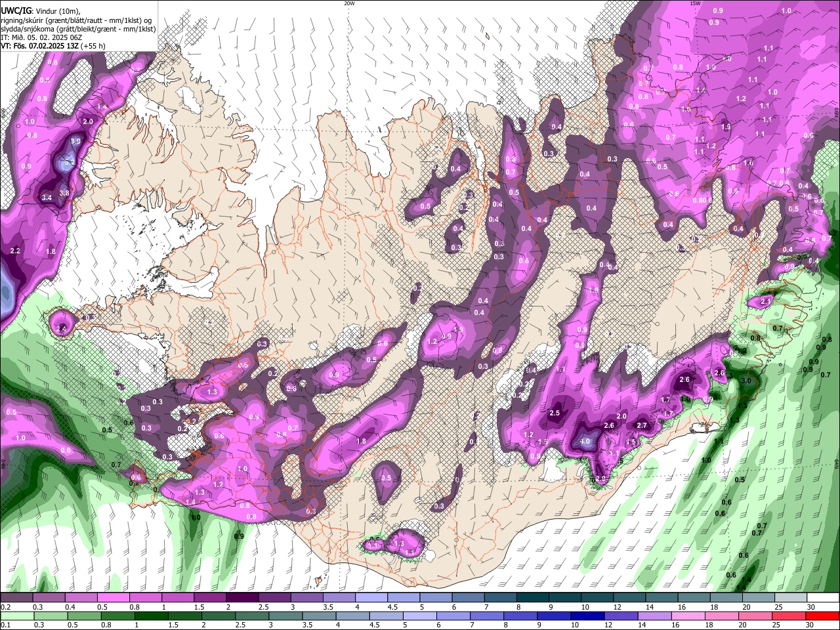Click the '(+55 h)' forecast offset
The image size is (840, 630).
(x=93, y=46)
